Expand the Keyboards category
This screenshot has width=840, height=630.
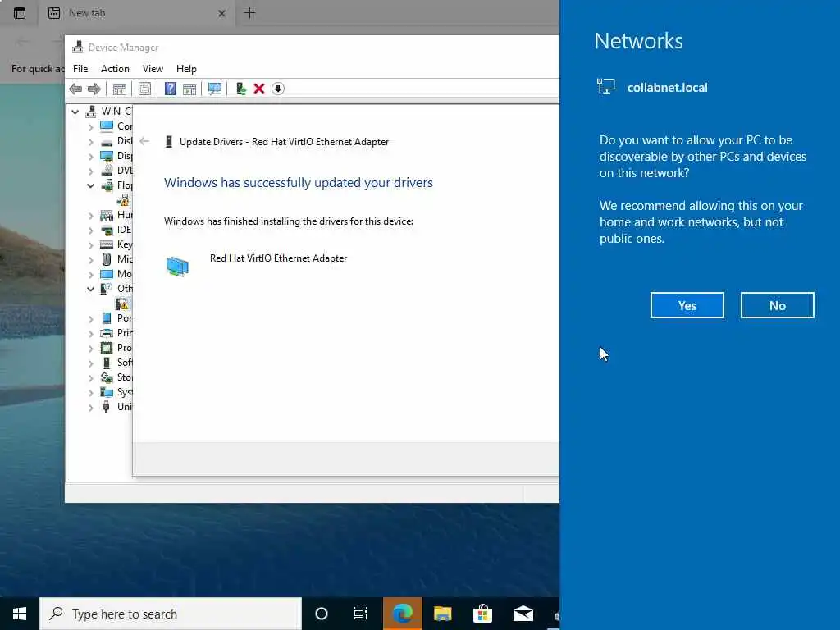click(x=90, y=244)
